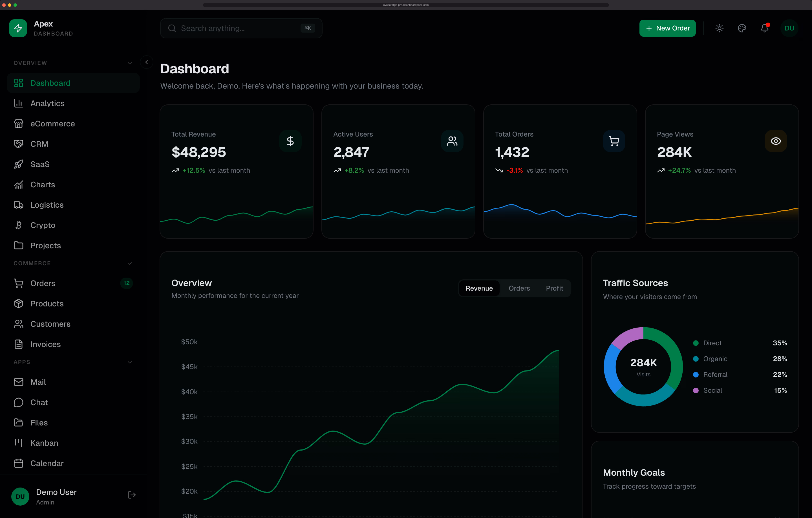The width and height of the screenshot is (812, 518).
Task: Click the Traffic Sources donut chart center
Action: pyautogui.click(x=643, y=366)
